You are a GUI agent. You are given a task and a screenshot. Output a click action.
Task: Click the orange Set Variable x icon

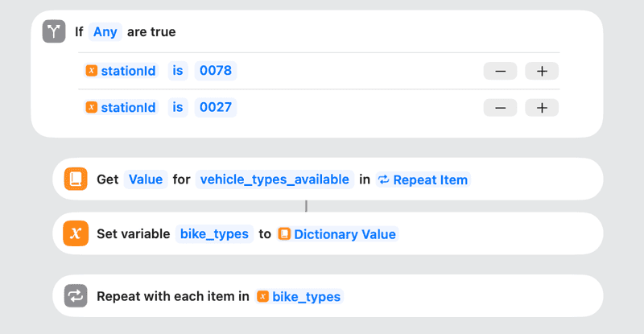(x=76, y=234)
